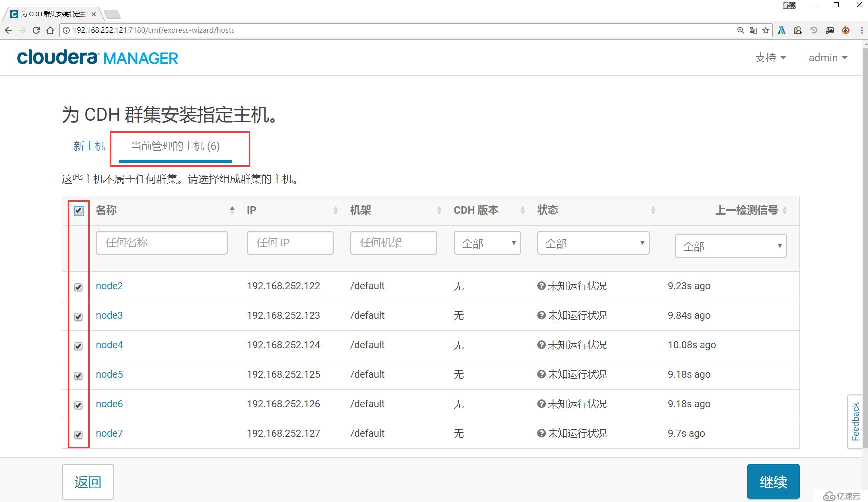Click the site info icon in the address bar
The image size is (868, 502).
pyautogui.click(x=66, y=30)
